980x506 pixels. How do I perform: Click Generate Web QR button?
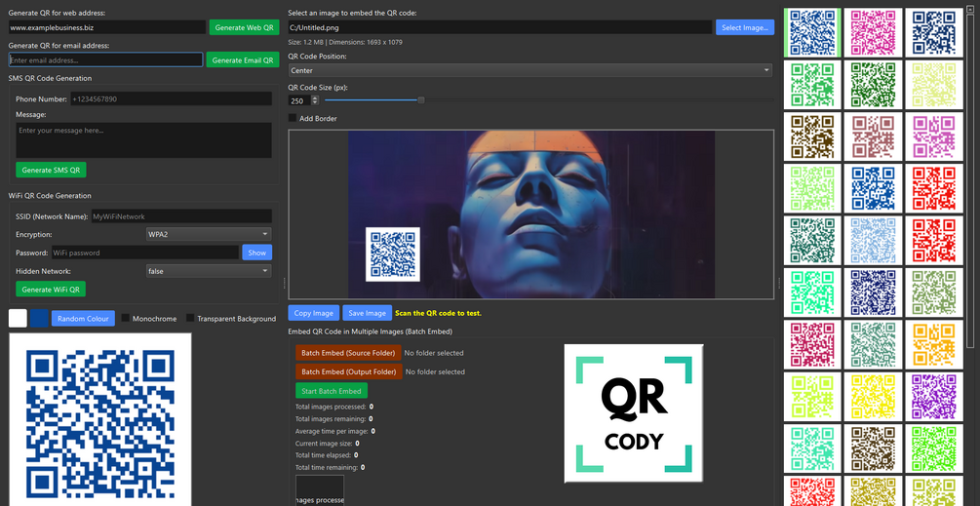coord(245,27)
